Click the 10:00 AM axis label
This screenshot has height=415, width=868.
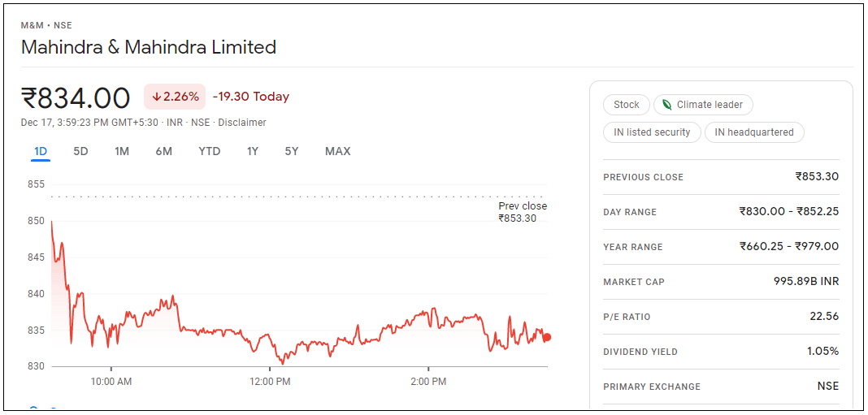[x=111, y=381]
